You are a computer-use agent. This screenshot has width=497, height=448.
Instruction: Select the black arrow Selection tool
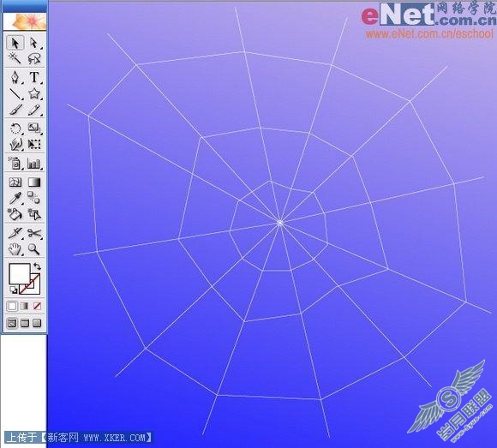[x=15, y=43]
